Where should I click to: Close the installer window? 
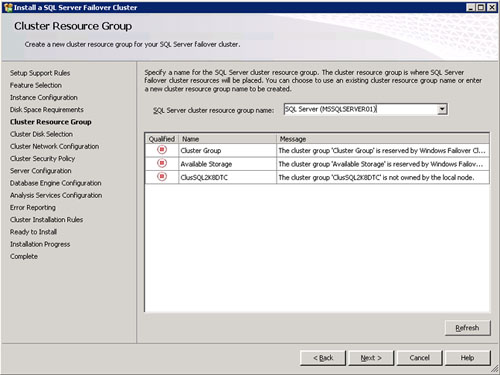(x=492, y=7)
